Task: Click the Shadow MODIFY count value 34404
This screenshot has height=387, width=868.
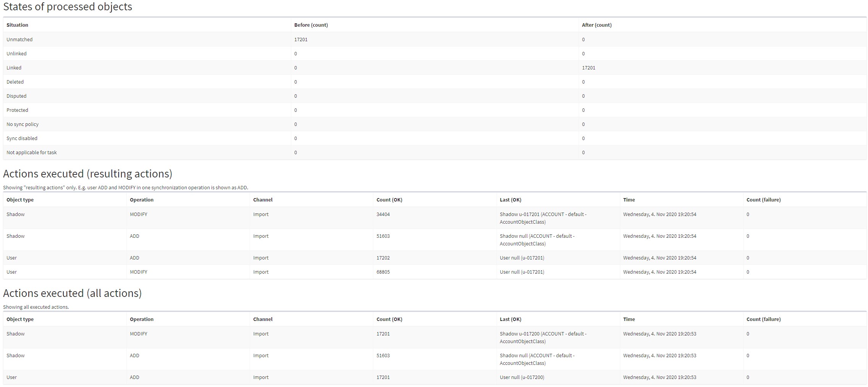Action: [x=383, y=214]
